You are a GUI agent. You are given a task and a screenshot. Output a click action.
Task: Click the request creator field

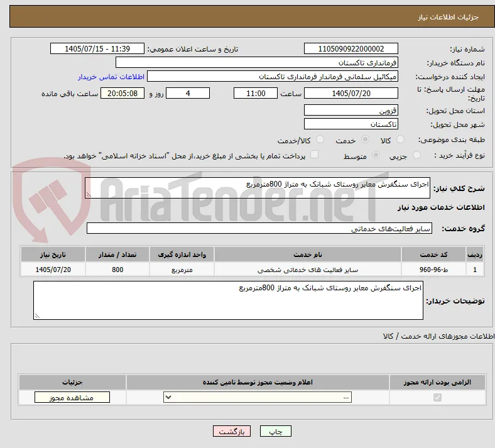[273, 77]
